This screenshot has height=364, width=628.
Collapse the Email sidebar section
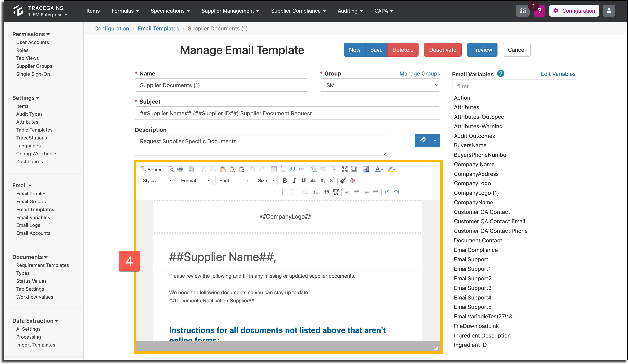click(22, 185)
